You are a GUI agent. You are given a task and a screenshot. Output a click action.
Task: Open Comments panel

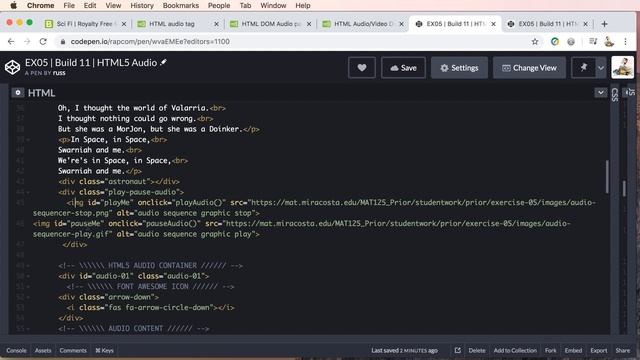coord(73,350)
